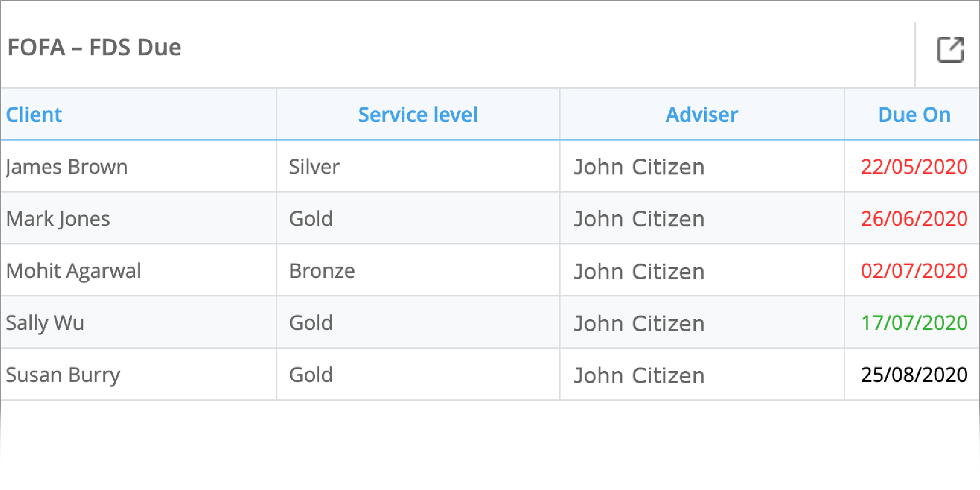
Task: Select overdue date 02/07/2020
Action: pyautogui.click(x=914, y=271)
